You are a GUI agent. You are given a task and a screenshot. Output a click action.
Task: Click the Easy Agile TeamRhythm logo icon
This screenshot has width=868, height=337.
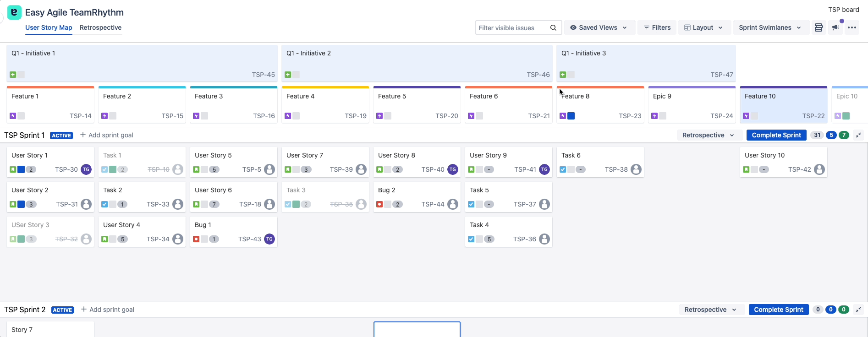(14, 12)
